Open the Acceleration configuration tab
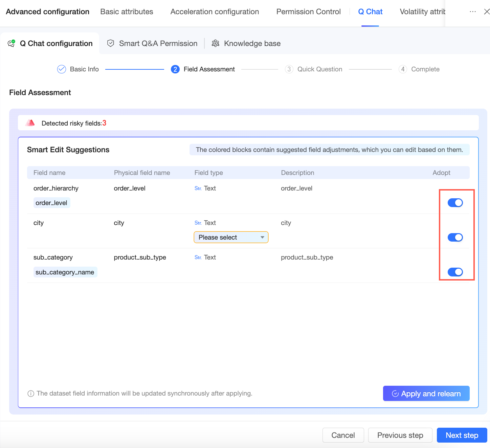The height and width of the screenshot is (448, 490). (x=215, y=12)
